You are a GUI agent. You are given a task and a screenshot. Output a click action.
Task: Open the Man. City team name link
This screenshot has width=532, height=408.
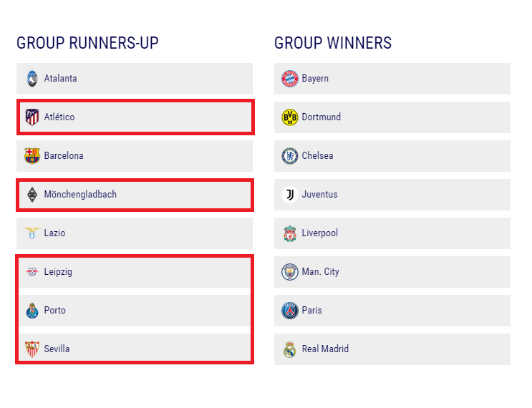pos(320,272)
